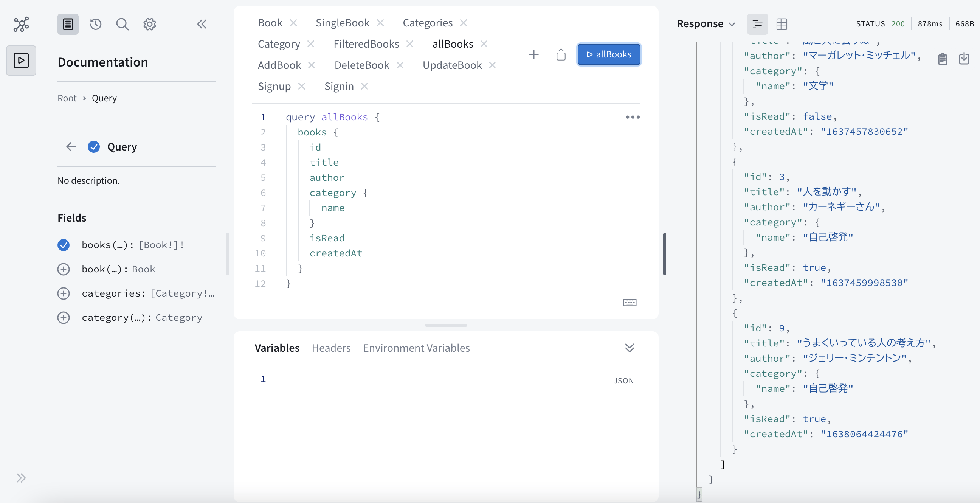Open the search magnifier icon

(x=122, y=24)
